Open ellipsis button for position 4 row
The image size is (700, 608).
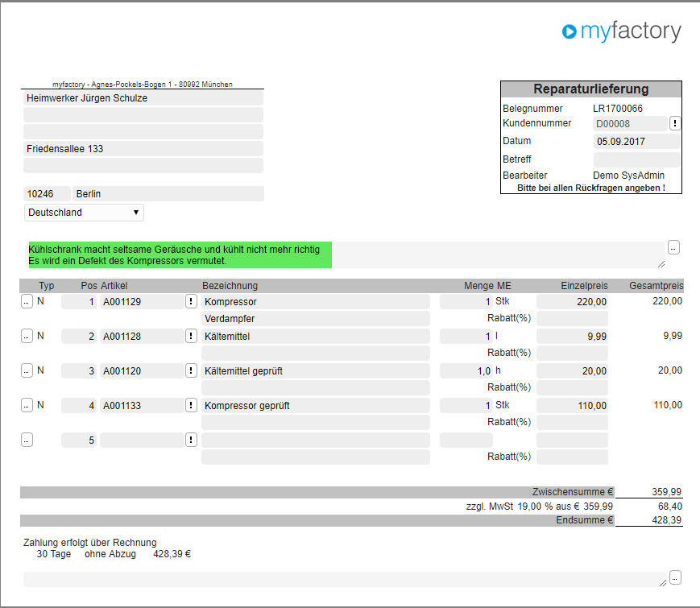coord(27,405)
